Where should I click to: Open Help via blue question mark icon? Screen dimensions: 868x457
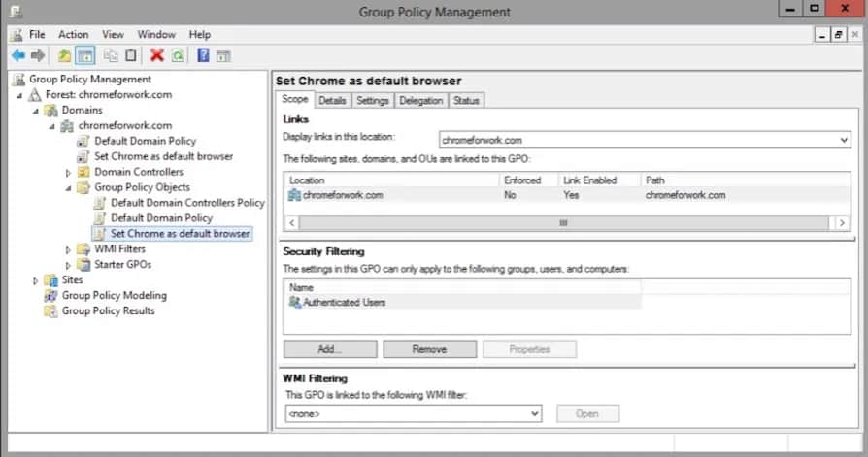pyautogui.click(x=203, y=55)
